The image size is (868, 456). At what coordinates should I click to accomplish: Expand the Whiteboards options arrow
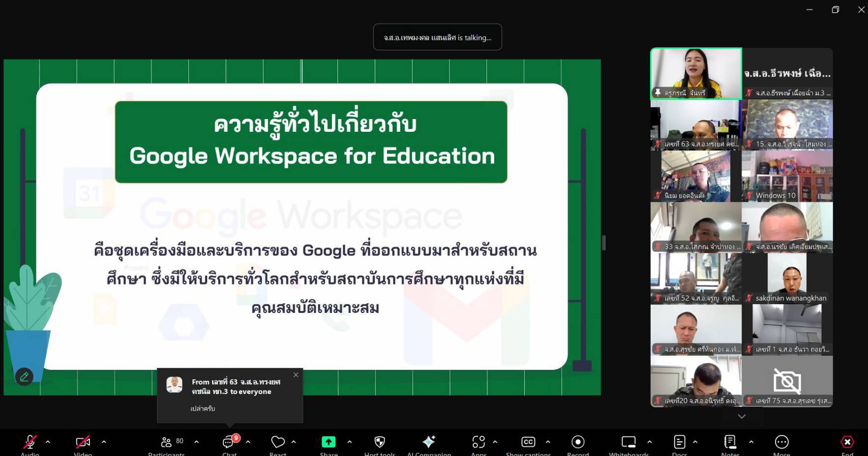(650, 442)
